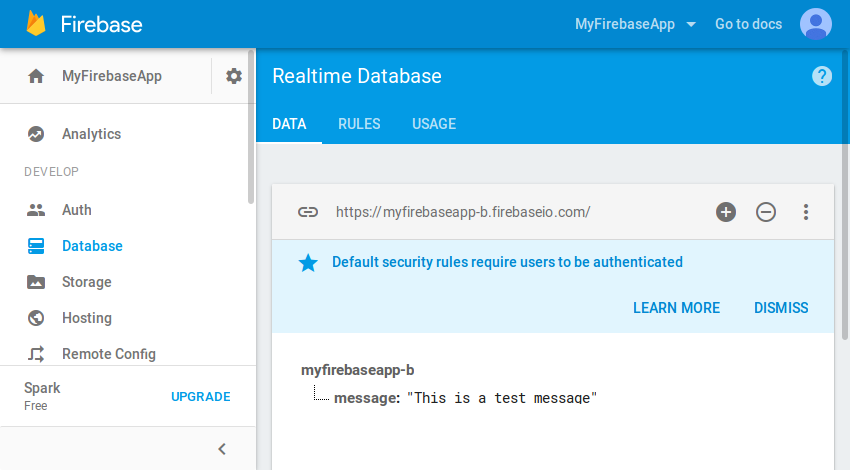Image resolution: width=850 pixels, height=470 pixels.
Task: Click the Firebase title text
Action: coord(101,24)
